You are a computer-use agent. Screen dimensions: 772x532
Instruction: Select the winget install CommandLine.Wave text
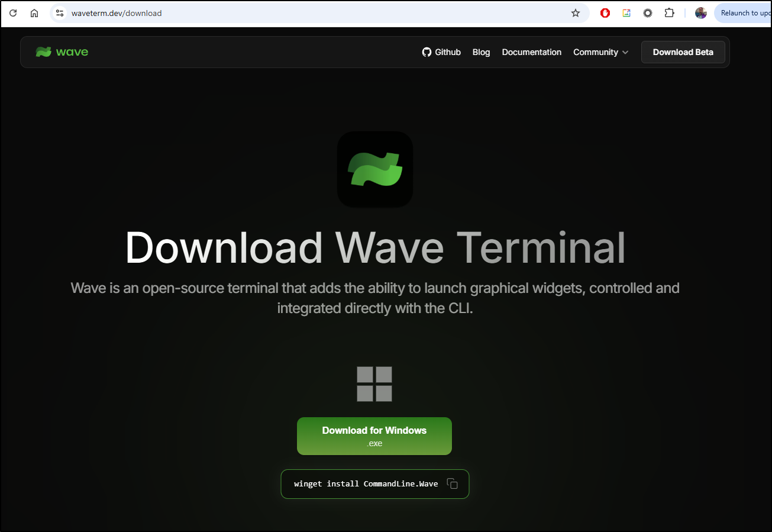point(366,483)
